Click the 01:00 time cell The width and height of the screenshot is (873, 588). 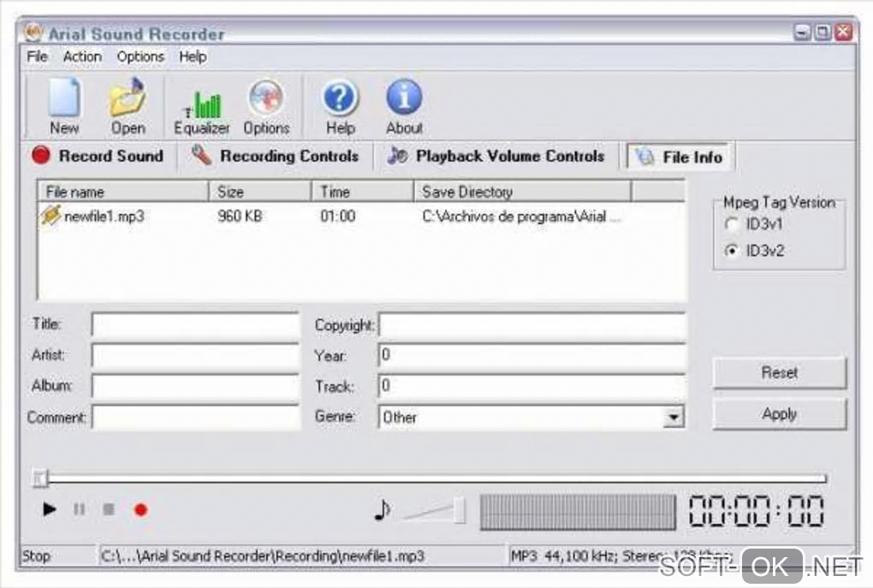337,216
